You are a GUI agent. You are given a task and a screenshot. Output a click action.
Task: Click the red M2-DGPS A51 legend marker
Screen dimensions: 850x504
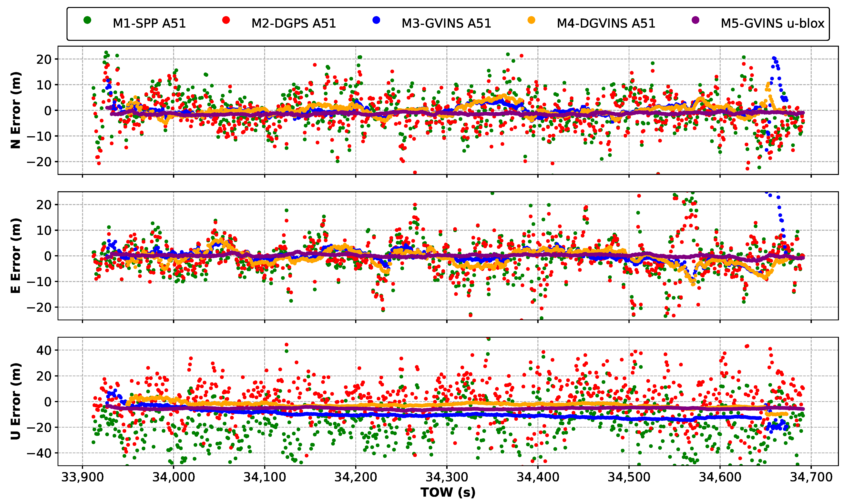[226, 20]
